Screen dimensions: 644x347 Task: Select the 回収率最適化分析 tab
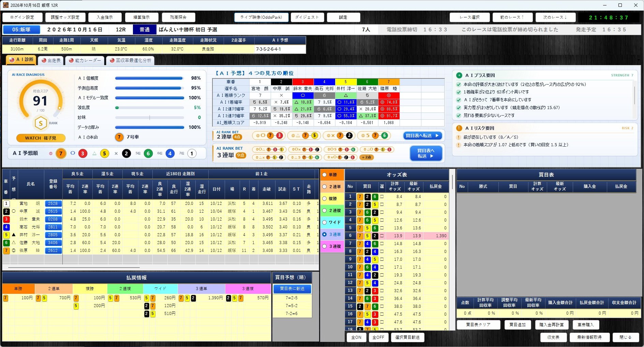pos(130,60)
